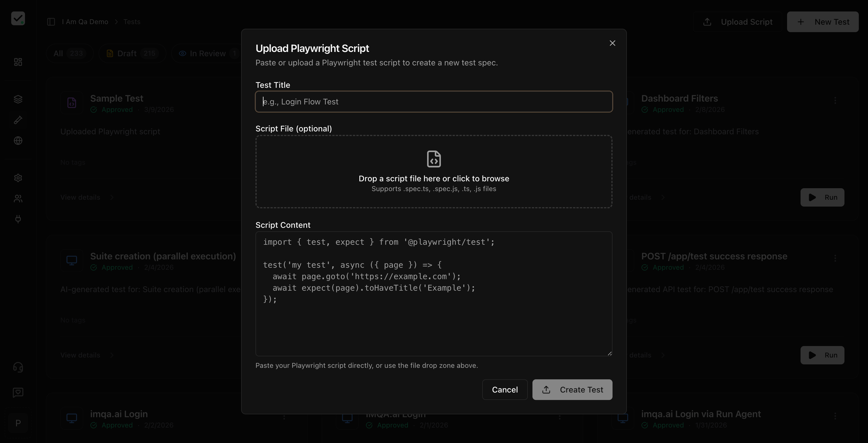Click the globe icon in sidebar
Viewport: 868px width, 443px height.
[18, 141]
